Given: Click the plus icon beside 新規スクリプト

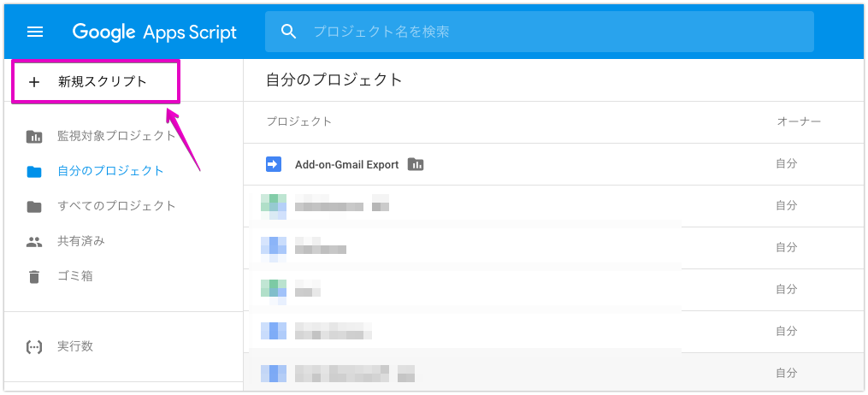Looking at the screenshot, I should [34, 82].
